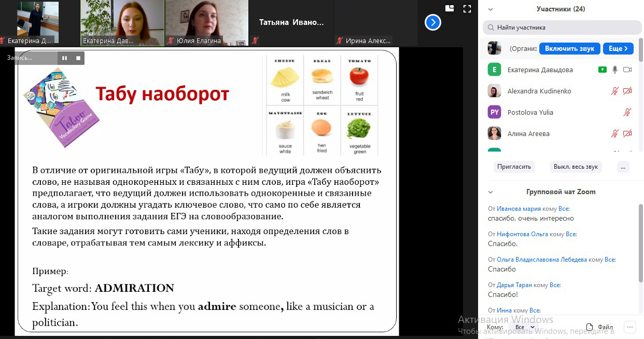
Task: Open the Кому recipient dropdown Все
Action: (525, 328)
